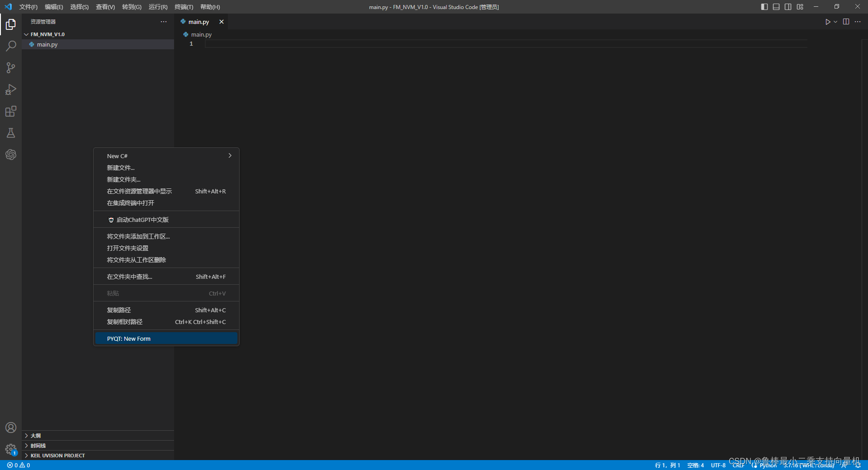Expand the KEIL UVISION PROJECT section
868x470 pixels.
click(98, 456)
